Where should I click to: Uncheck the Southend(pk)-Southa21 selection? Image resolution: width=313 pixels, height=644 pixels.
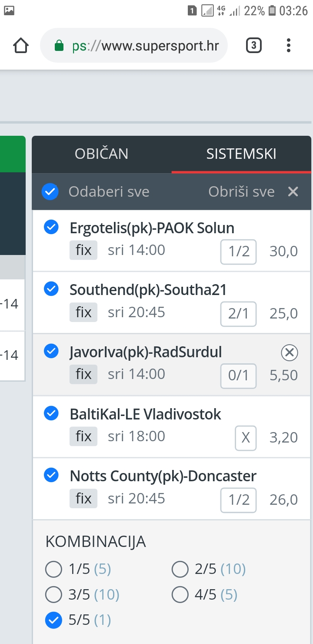point(51,288)
